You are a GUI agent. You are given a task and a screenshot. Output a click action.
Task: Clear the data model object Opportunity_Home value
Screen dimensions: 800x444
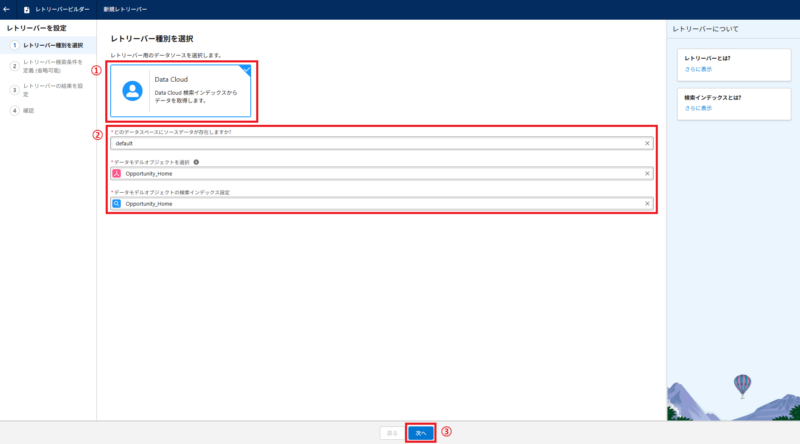pyautogui.click(x=647, y=174)
